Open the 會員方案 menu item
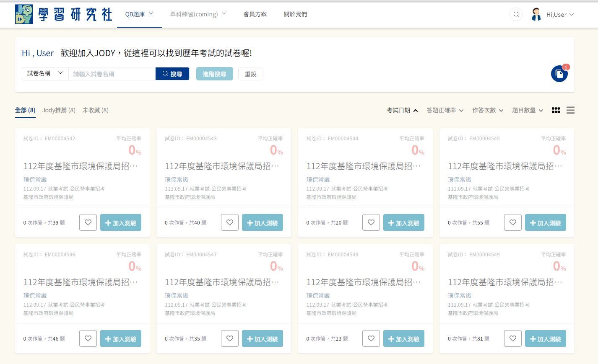This screenshot has height=364, width=598. (x=255, y=14)
